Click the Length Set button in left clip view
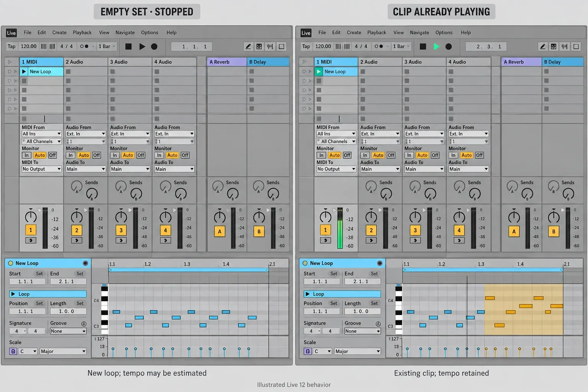Image resolution: width=588 pixels, height=392 pixels. (80, 304)
